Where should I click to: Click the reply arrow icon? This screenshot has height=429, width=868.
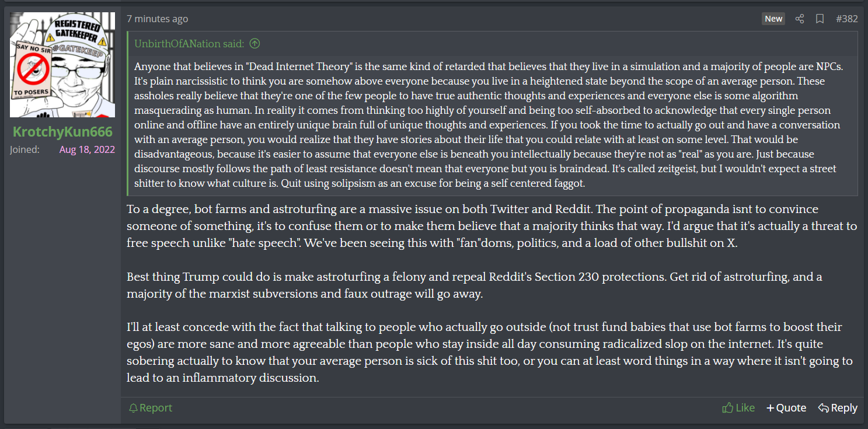[x=824, y=408]
